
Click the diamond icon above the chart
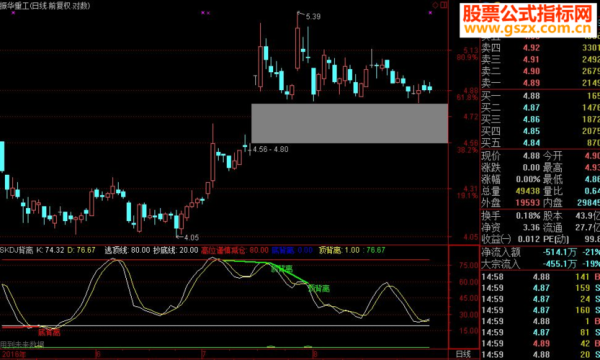click(x=435, y=5)
